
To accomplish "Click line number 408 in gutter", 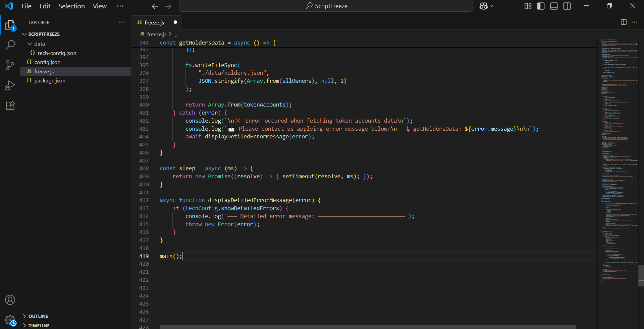I will (x=144, y=168).
